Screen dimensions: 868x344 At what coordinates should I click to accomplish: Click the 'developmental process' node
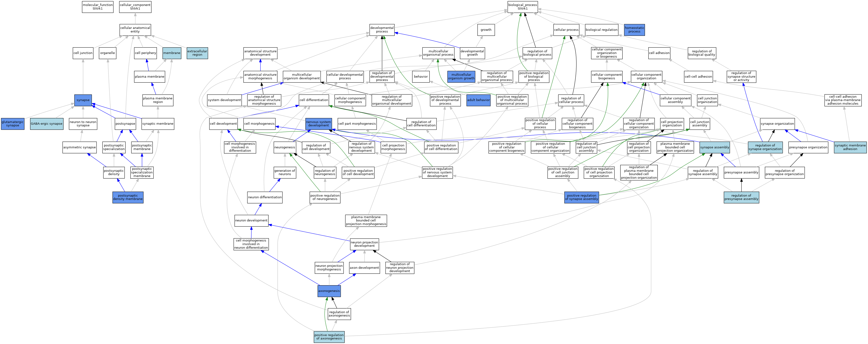pyautogui.click(x=382, y=30)
